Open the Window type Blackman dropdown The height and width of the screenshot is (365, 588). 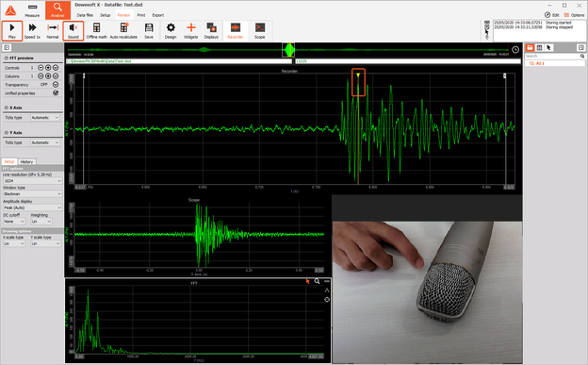pos(32,193)
